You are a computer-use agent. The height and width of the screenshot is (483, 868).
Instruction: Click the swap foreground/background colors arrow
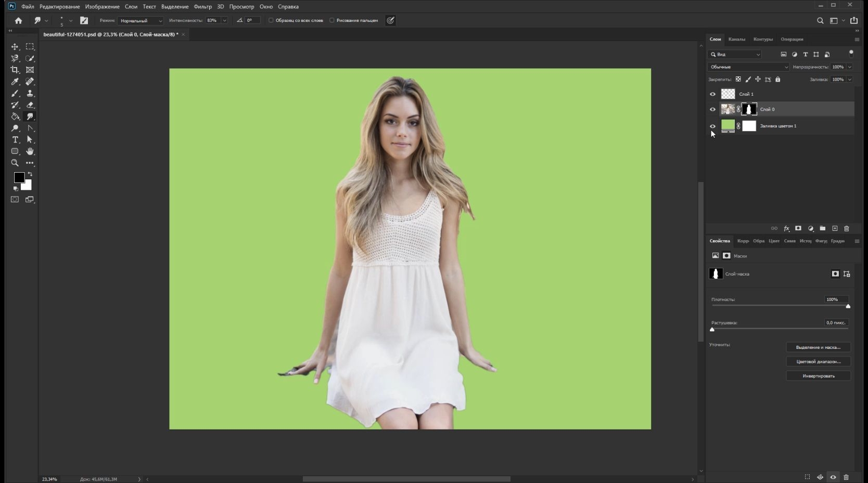coord(30,174)
